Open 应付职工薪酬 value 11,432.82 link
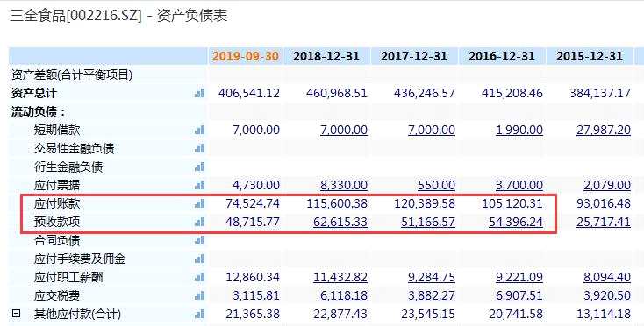The image size is (644, 326). tap(340, 278)
